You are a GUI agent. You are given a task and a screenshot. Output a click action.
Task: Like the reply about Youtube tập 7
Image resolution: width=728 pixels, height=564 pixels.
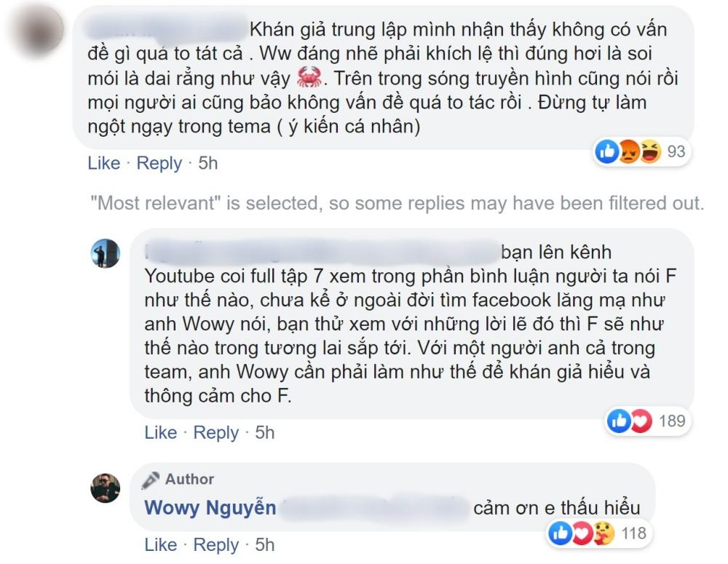point(160,432)
